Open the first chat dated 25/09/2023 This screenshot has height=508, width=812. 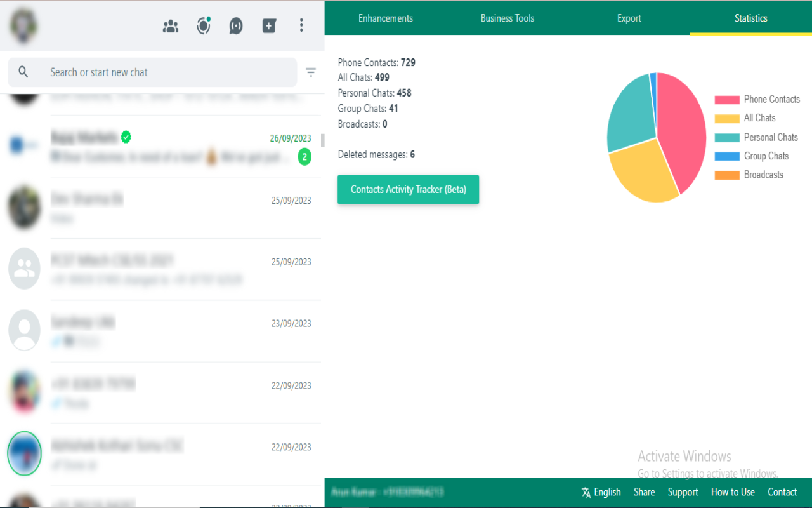coord(160,208)
